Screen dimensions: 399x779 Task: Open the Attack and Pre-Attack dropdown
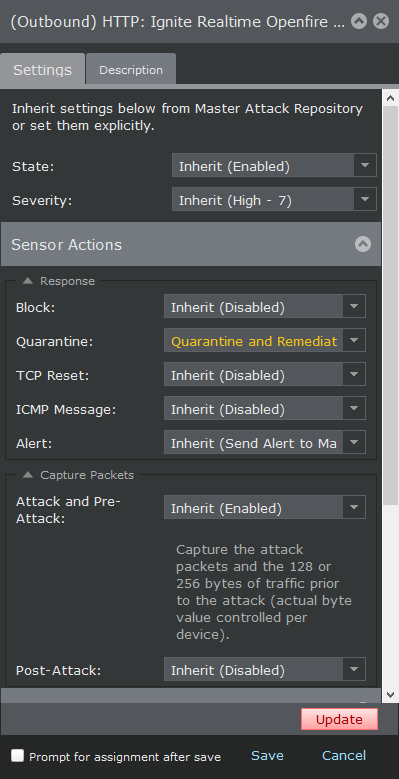point(265,508)
